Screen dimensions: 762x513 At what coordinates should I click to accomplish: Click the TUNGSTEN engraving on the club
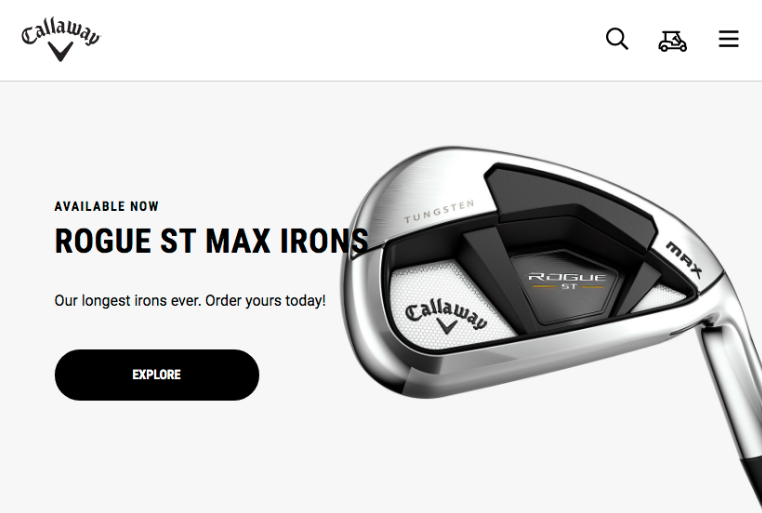pyautogui.click(x=439, y=212)
